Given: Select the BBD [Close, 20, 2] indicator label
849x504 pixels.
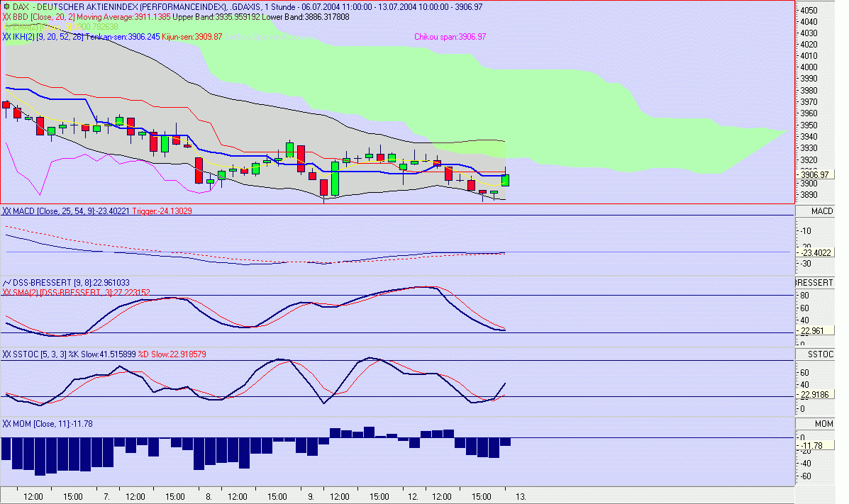Looking at the screenshot, I should 44,17.
